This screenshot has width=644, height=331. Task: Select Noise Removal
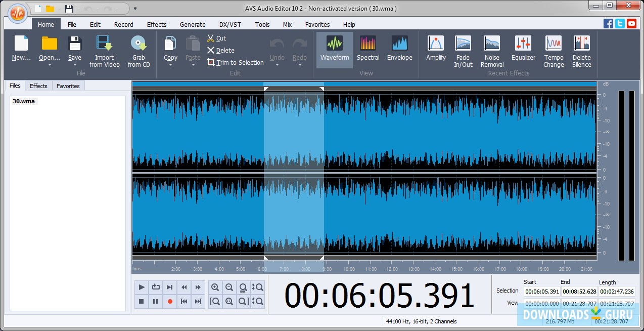[491, 50]
